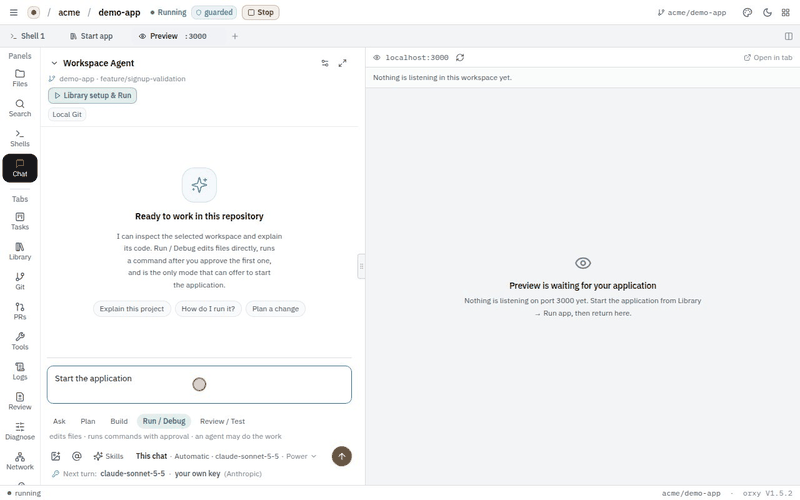
Task: Click the guarded status badge
Action: [x=214, y=12]
